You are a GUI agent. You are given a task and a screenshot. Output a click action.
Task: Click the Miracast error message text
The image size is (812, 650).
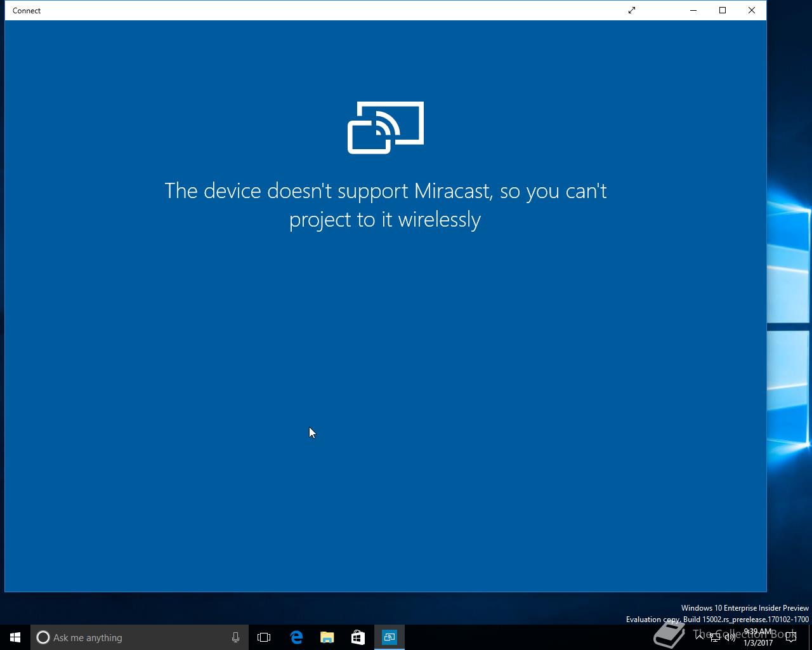[x=386, y=205]
